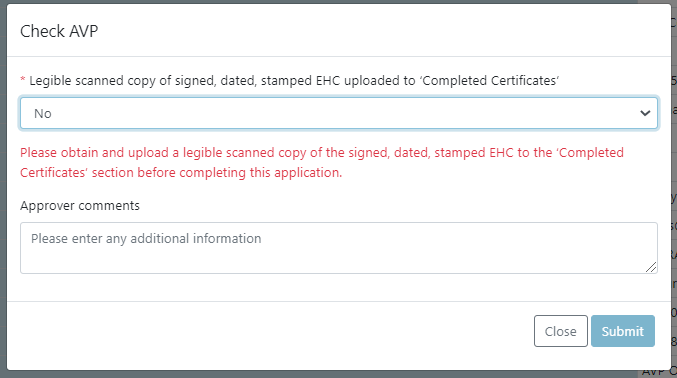Open the dropdown currently showing No
Screen dimensions: 677x378
(x=339, y=113)
